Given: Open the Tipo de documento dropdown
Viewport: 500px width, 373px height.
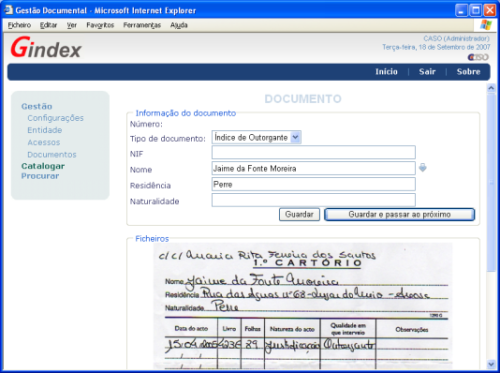Looking at the screenshot, I should [x=257, y=137].
